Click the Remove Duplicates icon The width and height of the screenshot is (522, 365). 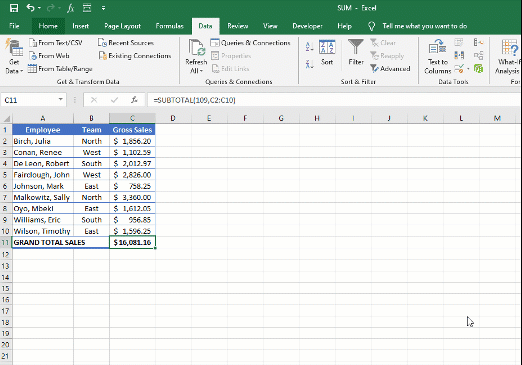tap(459, 55)
